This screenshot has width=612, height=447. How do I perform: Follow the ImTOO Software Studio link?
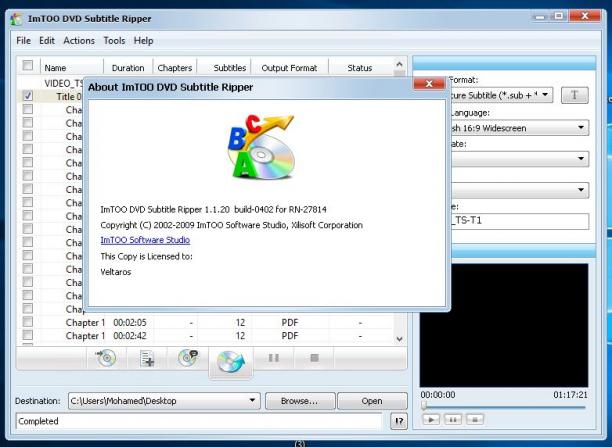[145, 240]
